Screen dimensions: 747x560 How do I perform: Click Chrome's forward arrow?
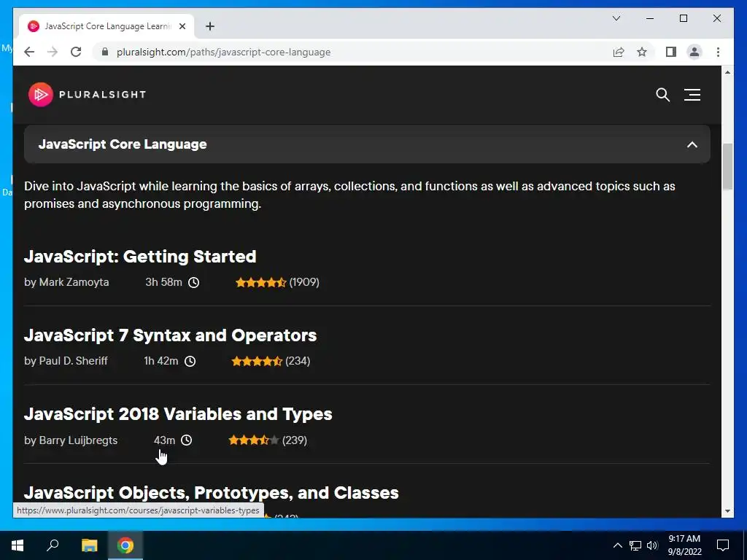click(53, 52)
